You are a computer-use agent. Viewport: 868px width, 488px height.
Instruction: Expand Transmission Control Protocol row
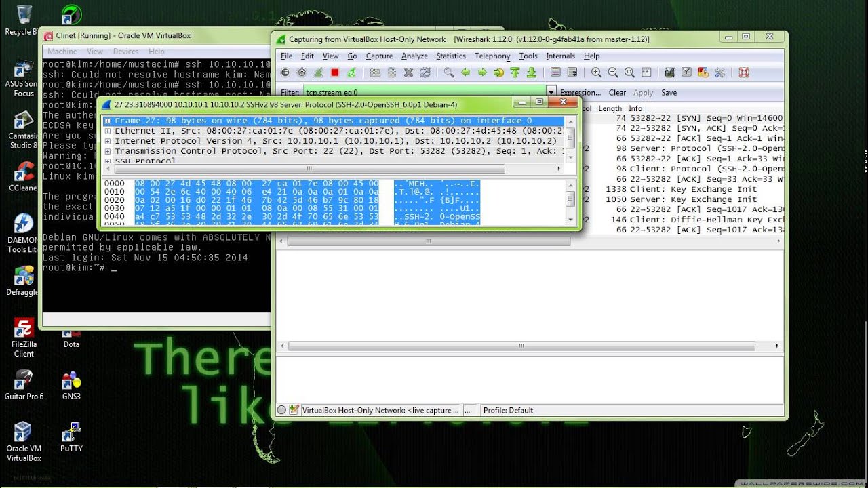click(x=108, y=151)
